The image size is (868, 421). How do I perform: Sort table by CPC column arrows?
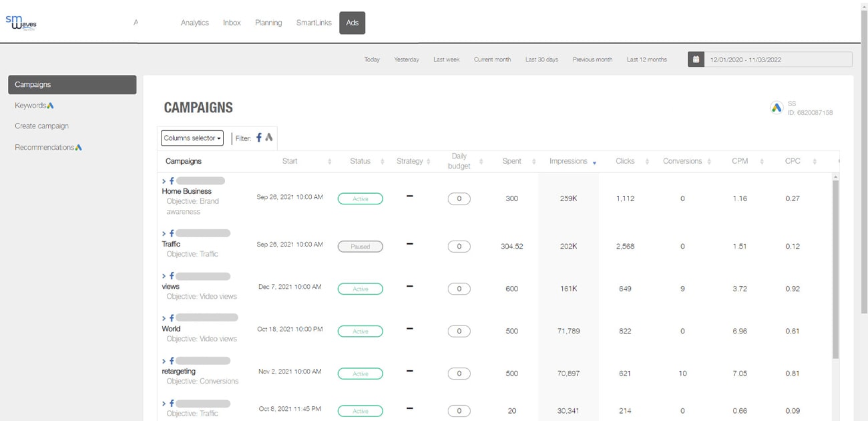[x=815, y=162]
